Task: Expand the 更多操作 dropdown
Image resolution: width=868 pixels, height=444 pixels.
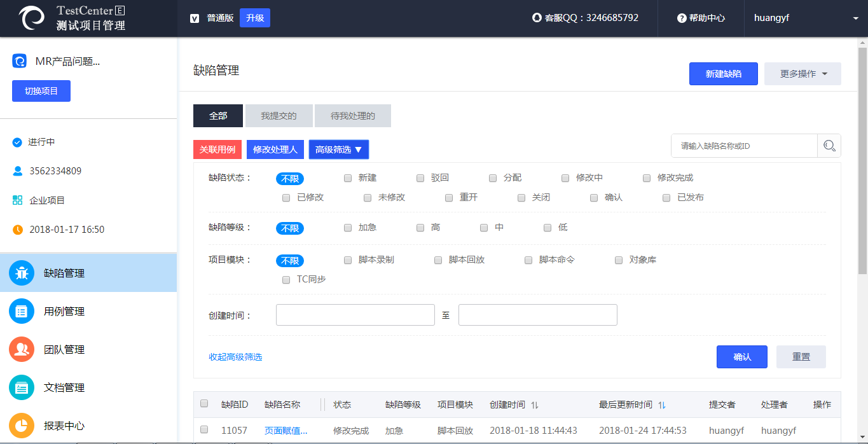Action: [x=803, y=74]
